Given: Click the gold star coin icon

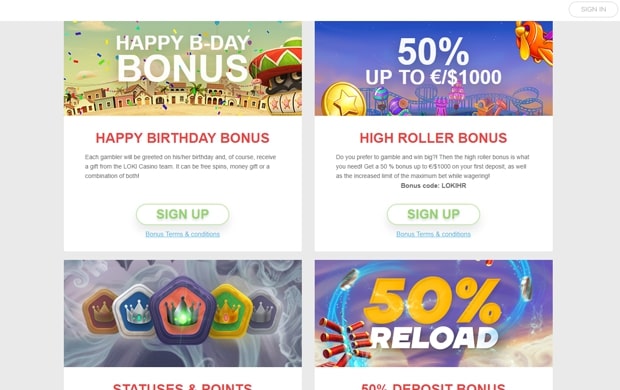Looking at the screenshot, I should point(343,100).
